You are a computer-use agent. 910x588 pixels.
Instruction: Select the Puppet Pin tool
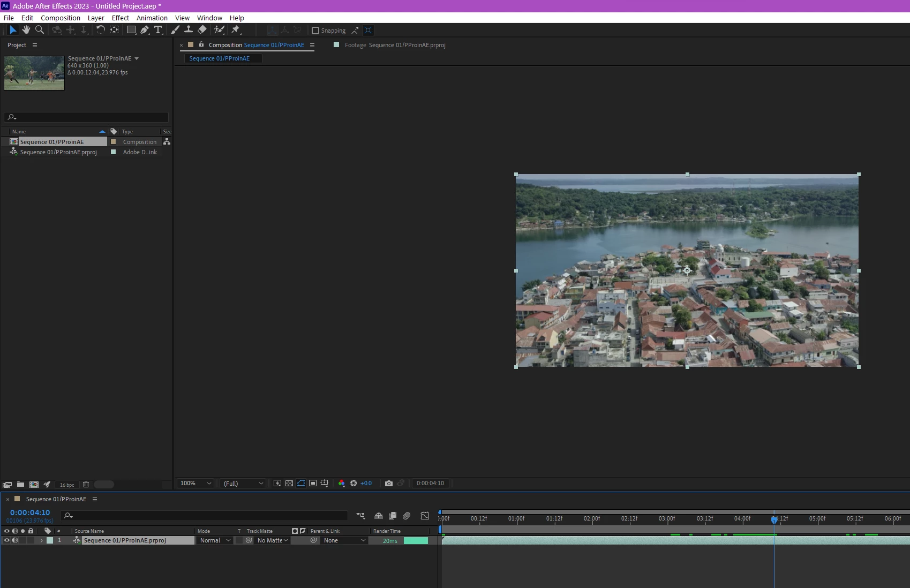236,30
